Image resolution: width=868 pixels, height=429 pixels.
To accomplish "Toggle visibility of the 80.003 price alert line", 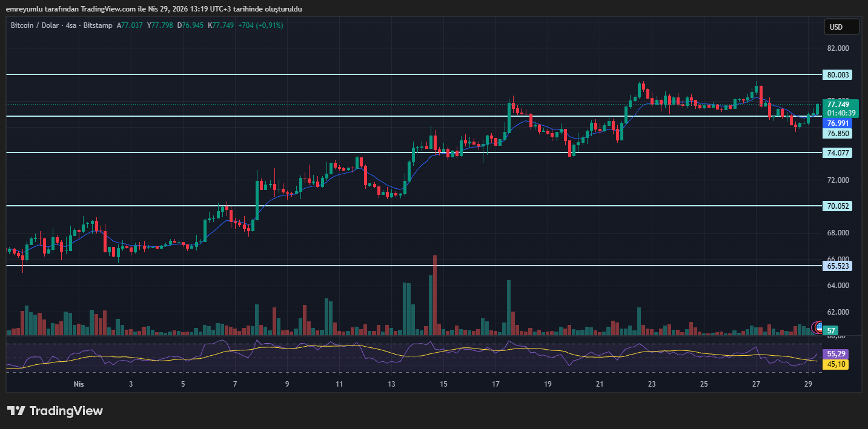I will [x=837, y=75].
